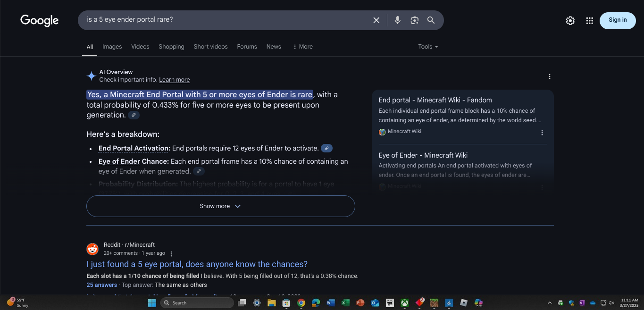Switch to the Shopping tab
This screenshot has width=644, height=310.
[x=171, y=47]
